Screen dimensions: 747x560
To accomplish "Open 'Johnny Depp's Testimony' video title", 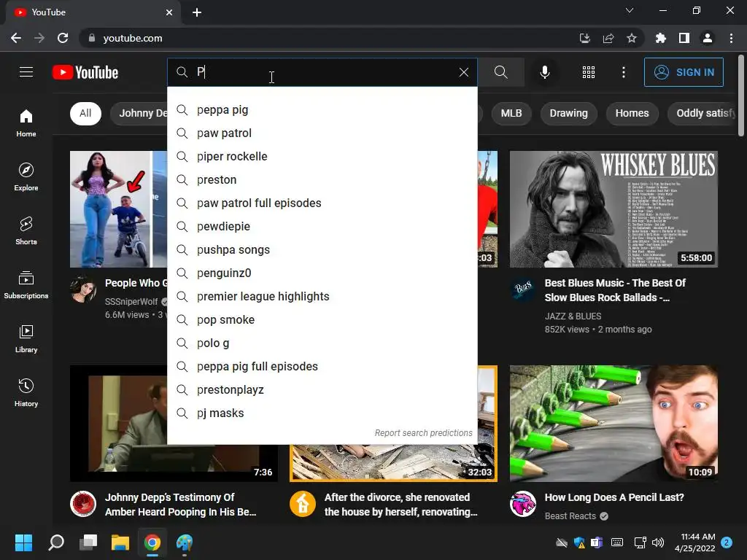I will click(181, 505).
